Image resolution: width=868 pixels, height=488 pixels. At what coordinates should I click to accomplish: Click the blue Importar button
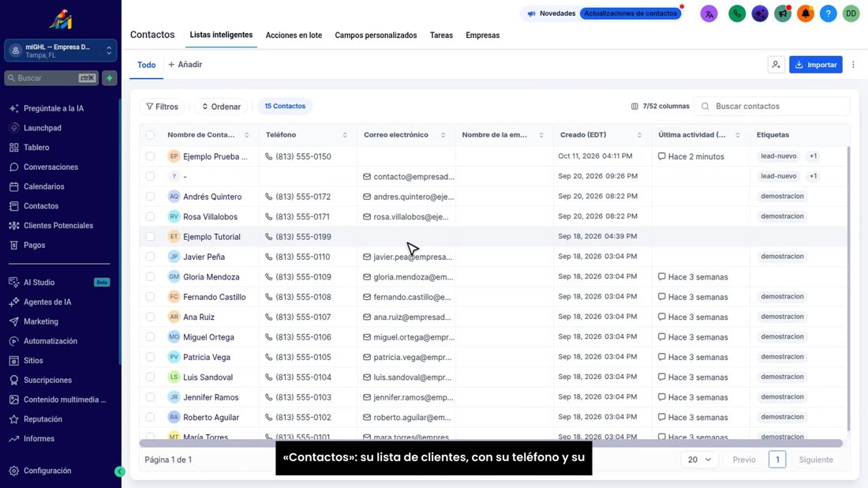[x=815, y=65]
